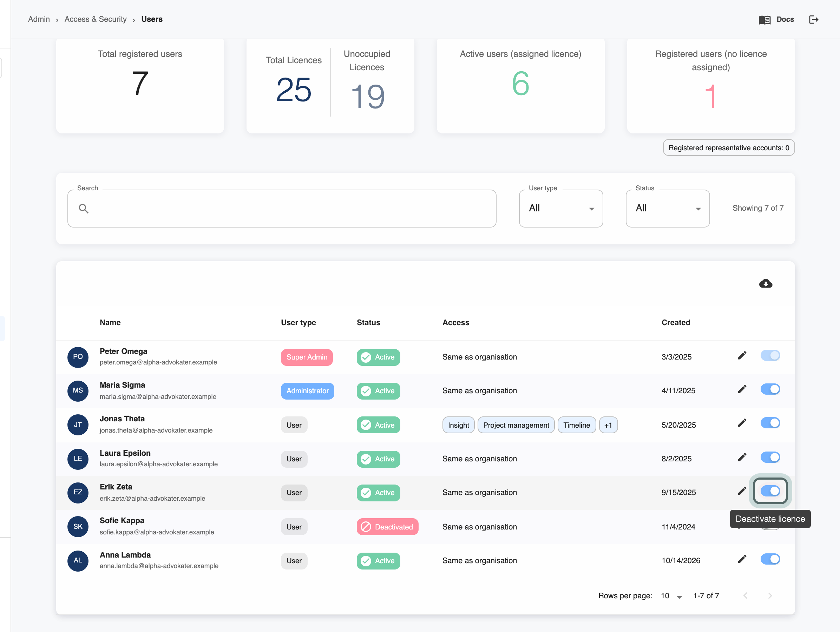Download user list via cloud icon
Viewport: 840px width, 632px height.
[x=766, y=284]
